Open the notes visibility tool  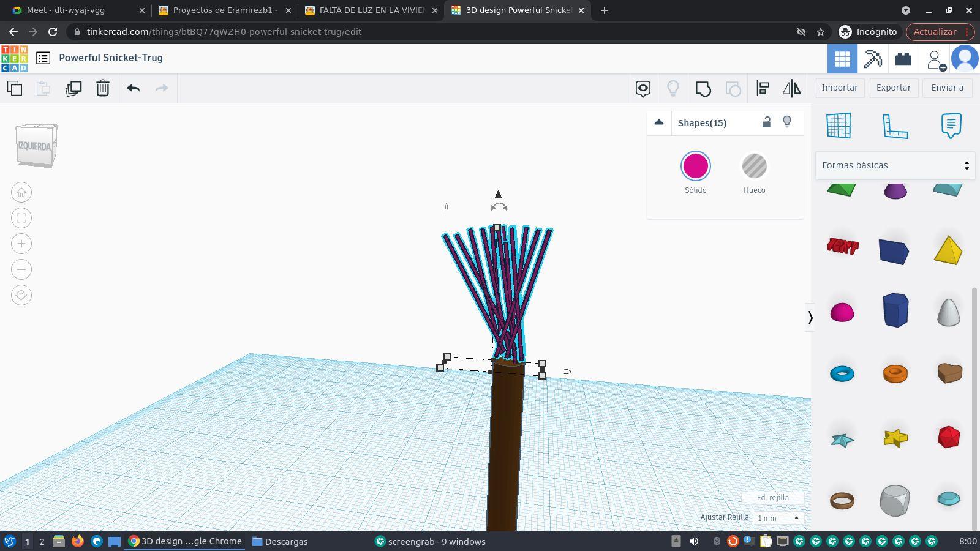pos(643,89)
